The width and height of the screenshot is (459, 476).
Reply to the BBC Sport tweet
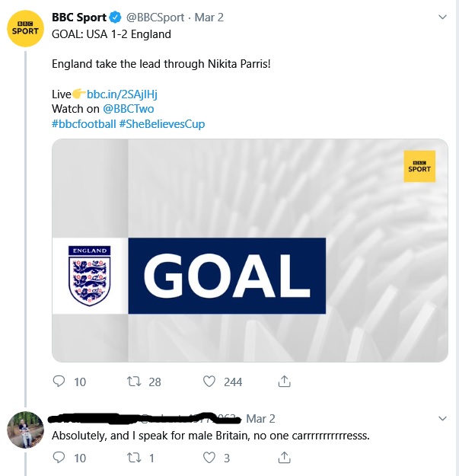(x=59, y=382)
